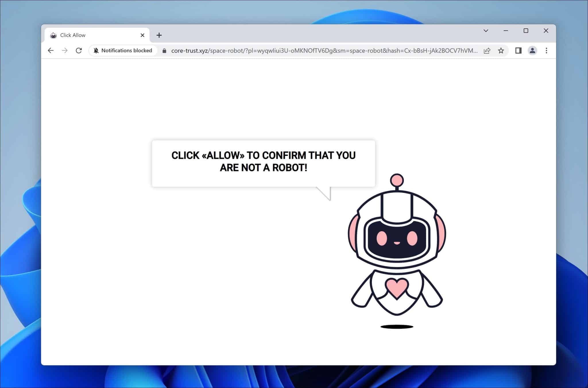
Task: Click the share page icon
Action: click(488, 50)
